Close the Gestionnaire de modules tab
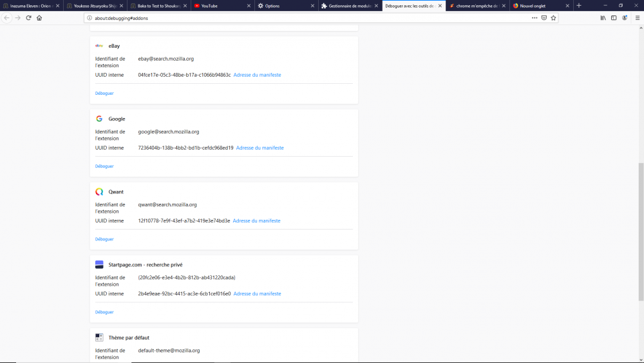 [376, 6]
